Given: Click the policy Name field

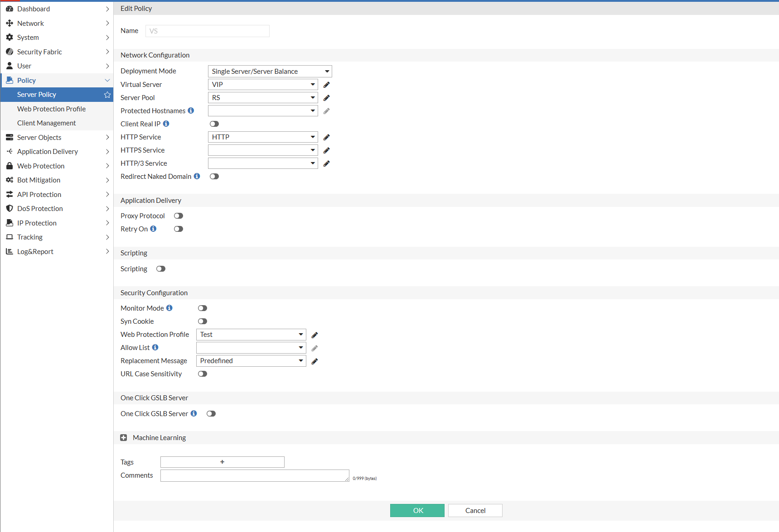Looking at the screenshot, I should 208,31.
